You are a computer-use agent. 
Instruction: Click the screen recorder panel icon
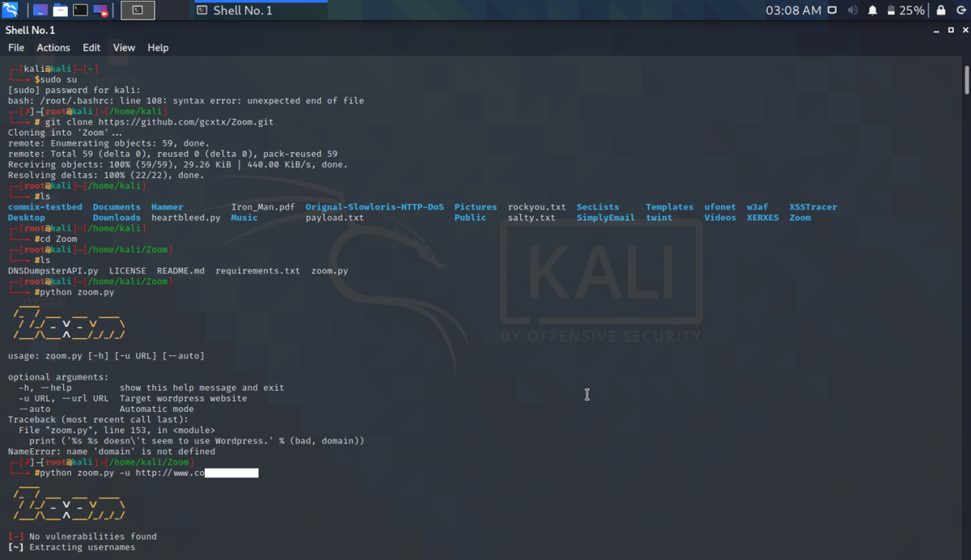(x=100, y=11)
